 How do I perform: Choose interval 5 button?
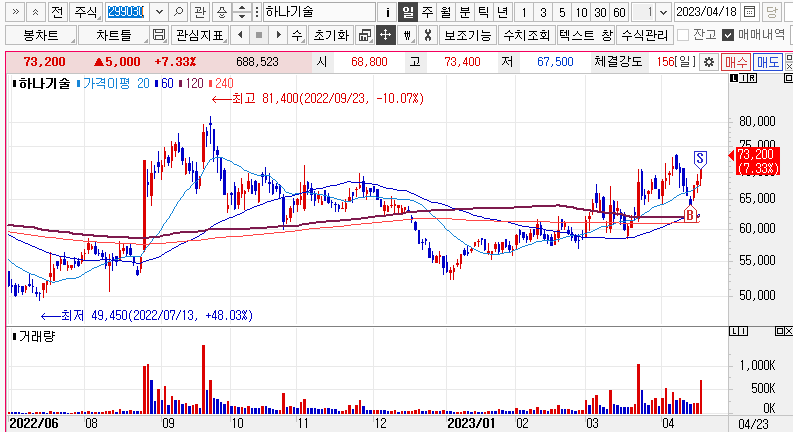pyautogui.click(x=562, y=12)
